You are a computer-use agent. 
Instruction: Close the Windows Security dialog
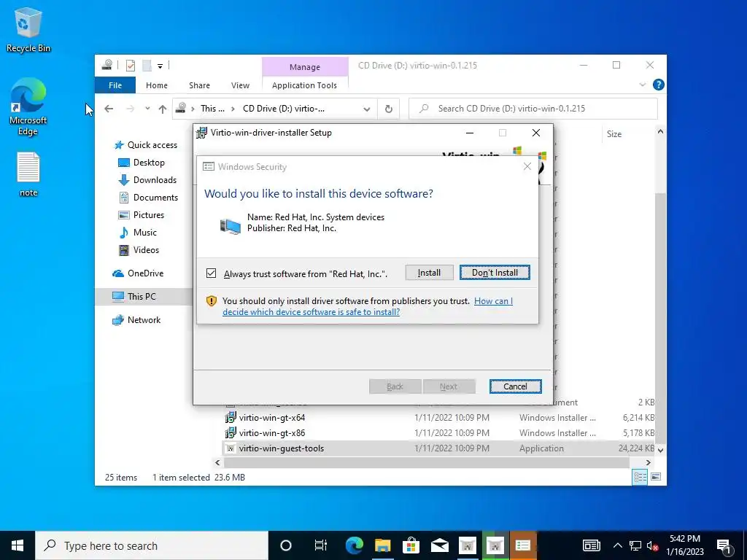pos(527,166)
